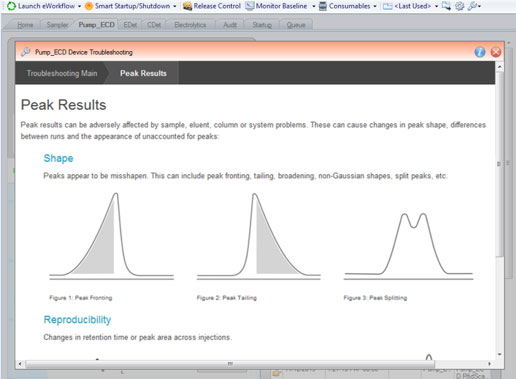Click the Release Control icon
The width and height of the screenshot is (516, 379).
[187, 6]
